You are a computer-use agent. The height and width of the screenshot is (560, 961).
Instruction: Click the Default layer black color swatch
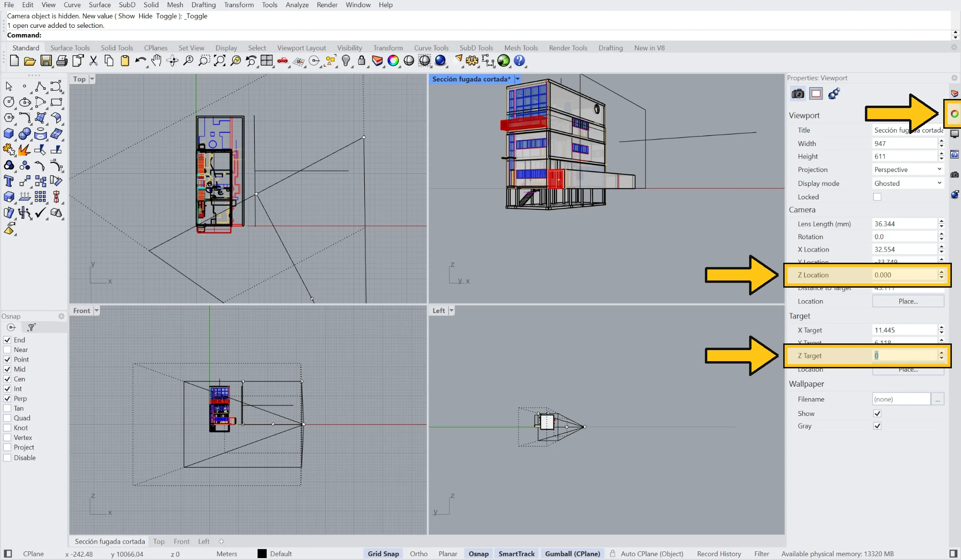tap(262, 554)
